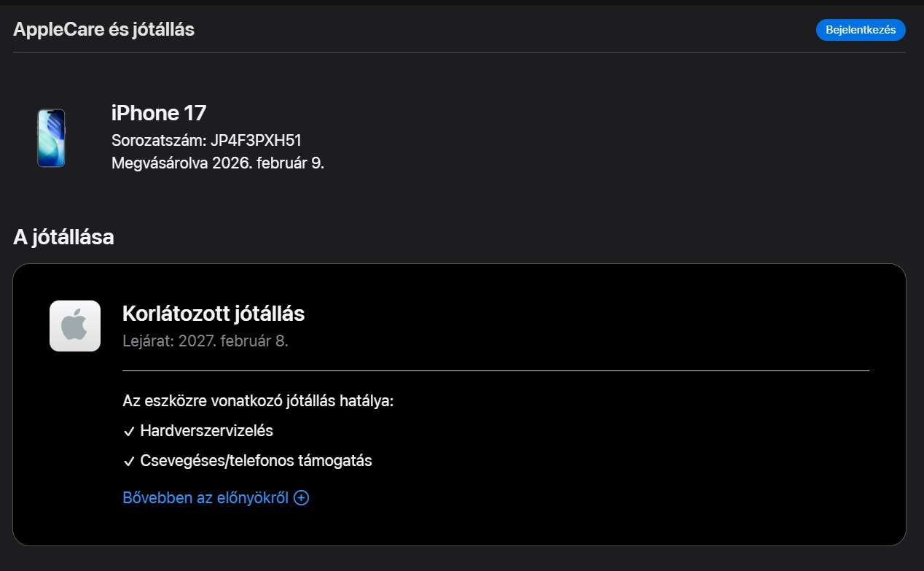Click the Az eszközre vonatkozó jótállás hatálya text
This screenshot has height=571, width=924.
tap(258, 401)
